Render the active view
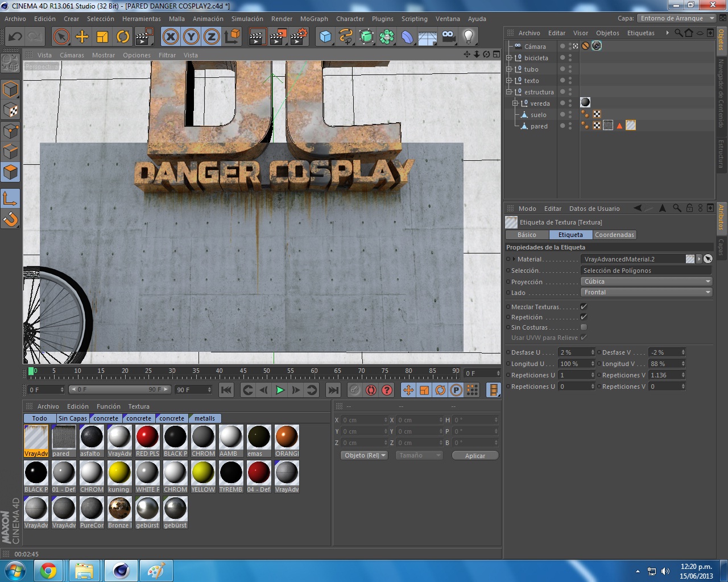The width and height of the screenshot is (728, 582). (x=258, y=37)
